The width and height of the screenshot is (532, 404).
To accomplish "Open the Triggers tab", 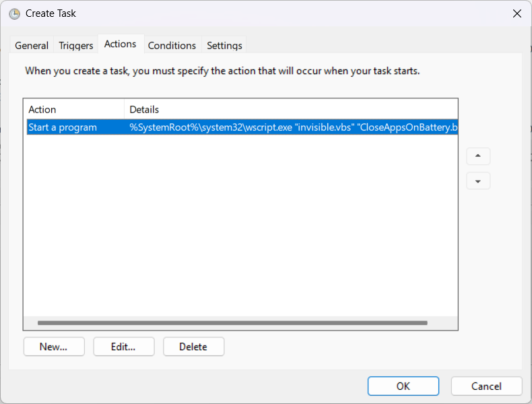I will point(76,45).
